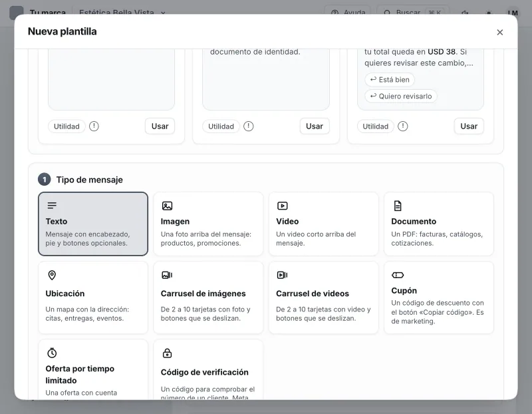This screenshot has height=414, width=532.
Task: Click info icon beside second Utilidad tag
Action: pos(248,126)
